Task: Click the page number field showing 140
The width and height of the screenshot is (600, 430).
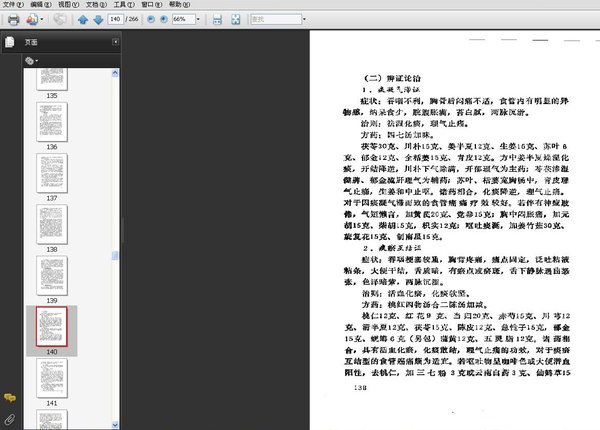Action: tap(116, 19)
